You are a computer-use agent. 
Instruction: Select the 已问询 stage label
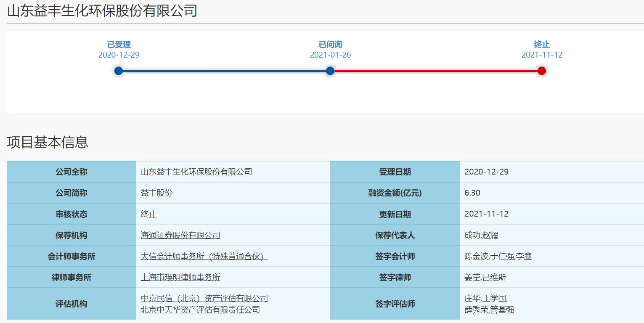pyautogui.click(x=330, y=45)
